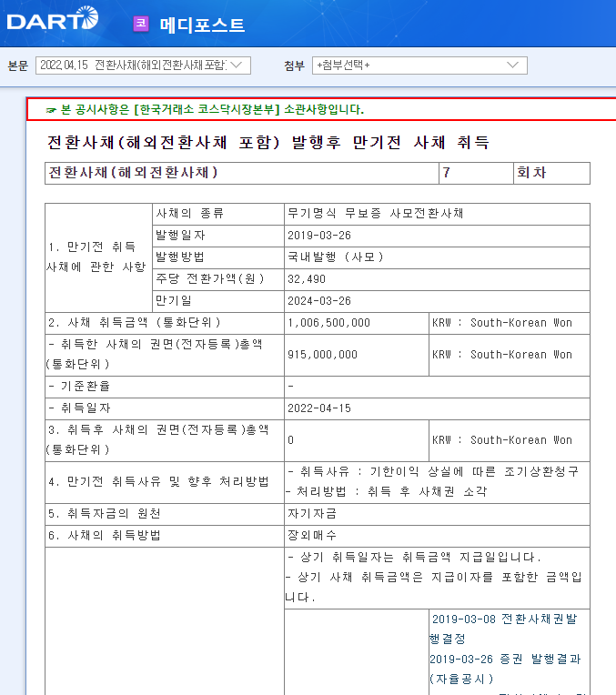Click the green pointer icon in notice banner
This screenshot has height=695, width=616.
[x=52, y=110]
